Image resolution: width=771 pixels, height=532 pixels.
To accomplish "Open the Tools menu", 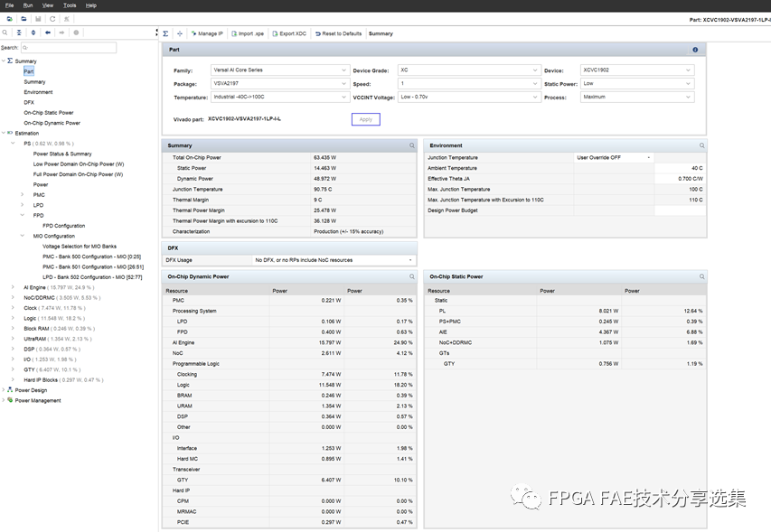I will click(70, 5).
